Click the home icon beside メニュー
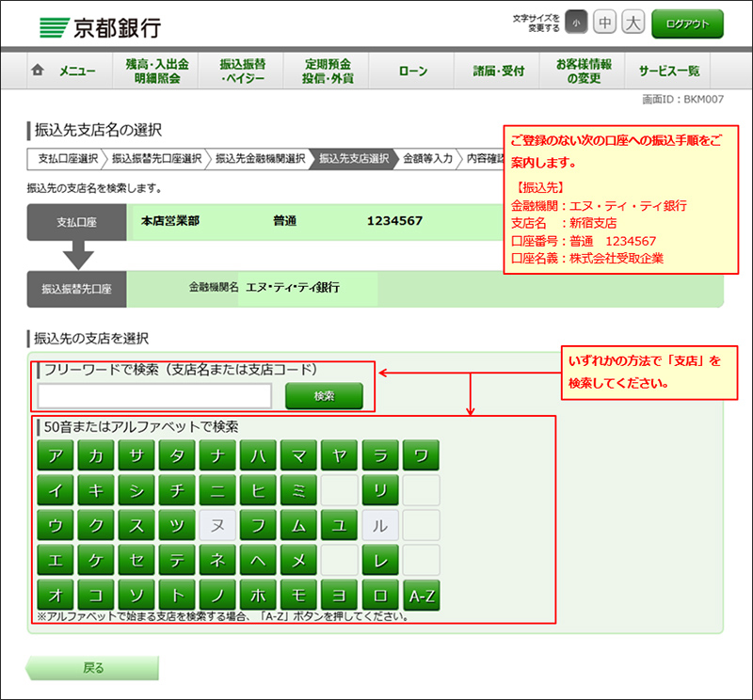This screenshot has width=753, height=700. [x=38, y=71]
